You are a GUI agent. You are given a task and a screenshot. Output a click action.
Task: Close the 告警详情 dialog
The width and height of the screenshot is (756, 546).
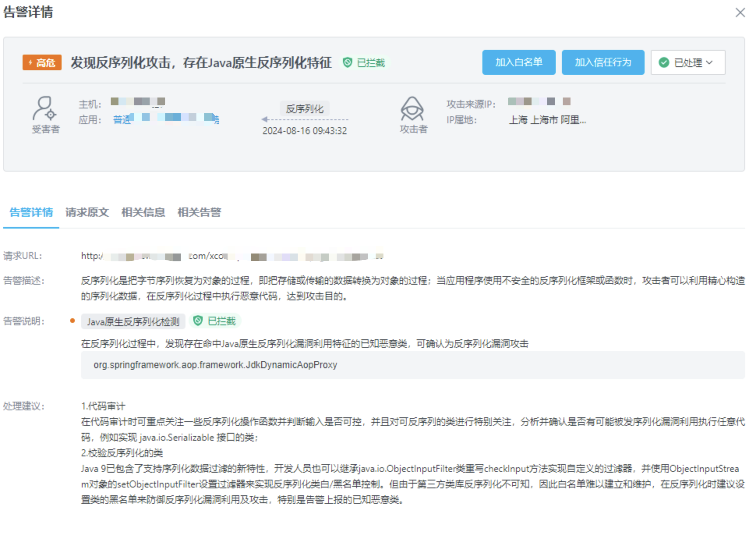[x=740, y=12]
